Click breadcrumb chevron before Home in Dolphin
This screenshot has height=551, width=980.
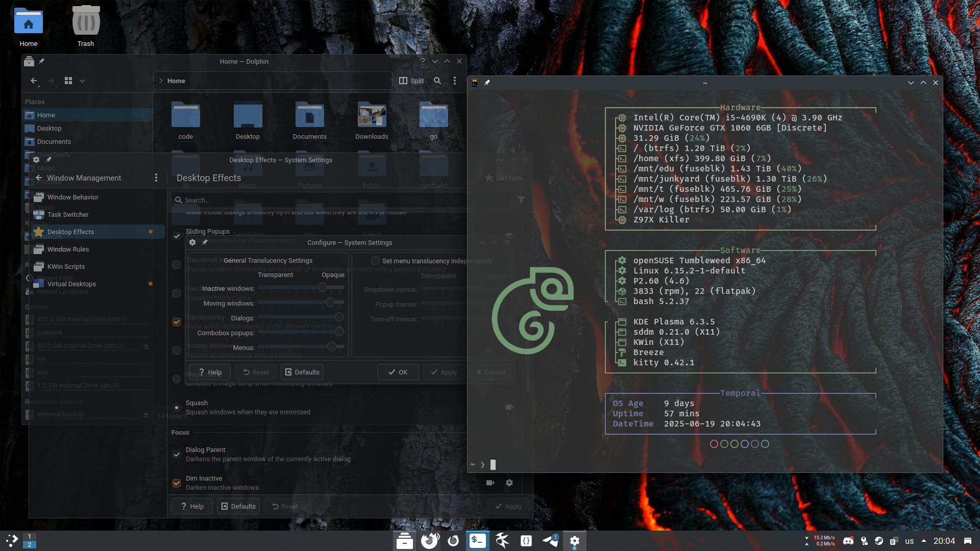click(161, 81)
